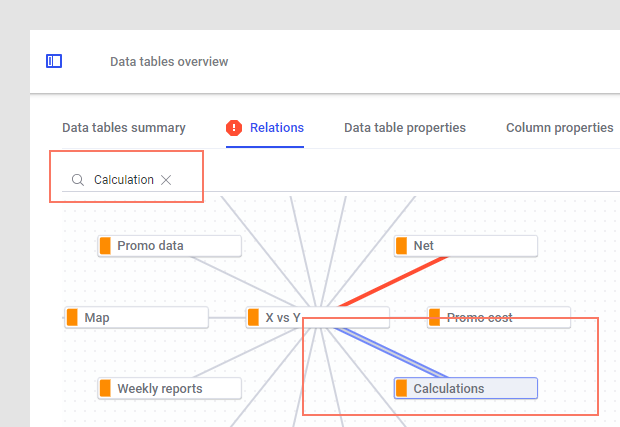Switch to the Relations tab
Screen dimensions: 620x427
click(277, 128)
